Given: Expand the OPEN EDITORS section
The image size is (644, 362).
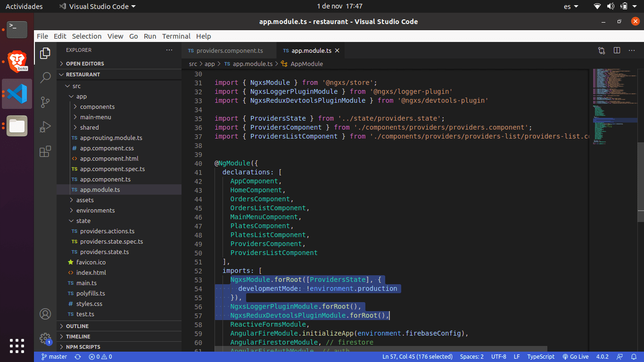Looking at the screenshot, I should click(x=85, y=64).
